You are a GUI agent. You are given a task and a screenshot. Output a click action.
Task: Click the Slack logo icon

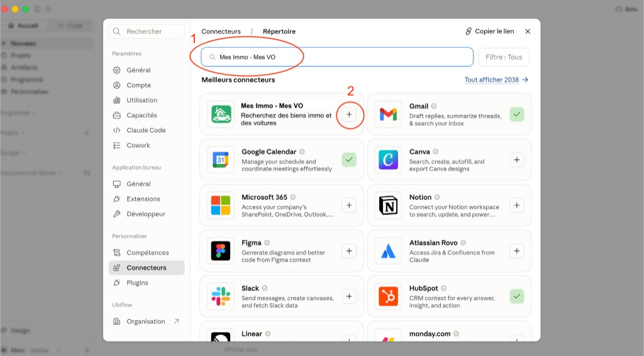pyautogui.click(x=221, y=296)
